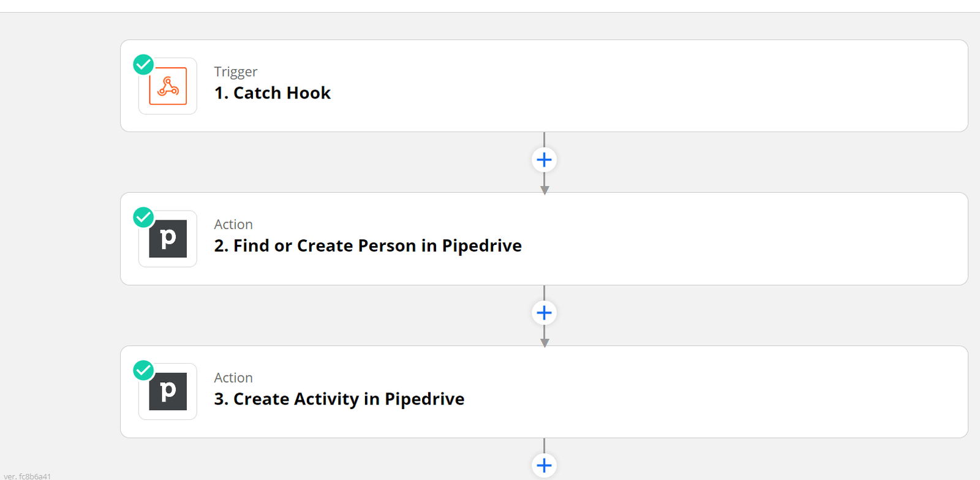
Task: Expand "3. Create Activity in Pipedrive" step
Action: click(339, 399)
